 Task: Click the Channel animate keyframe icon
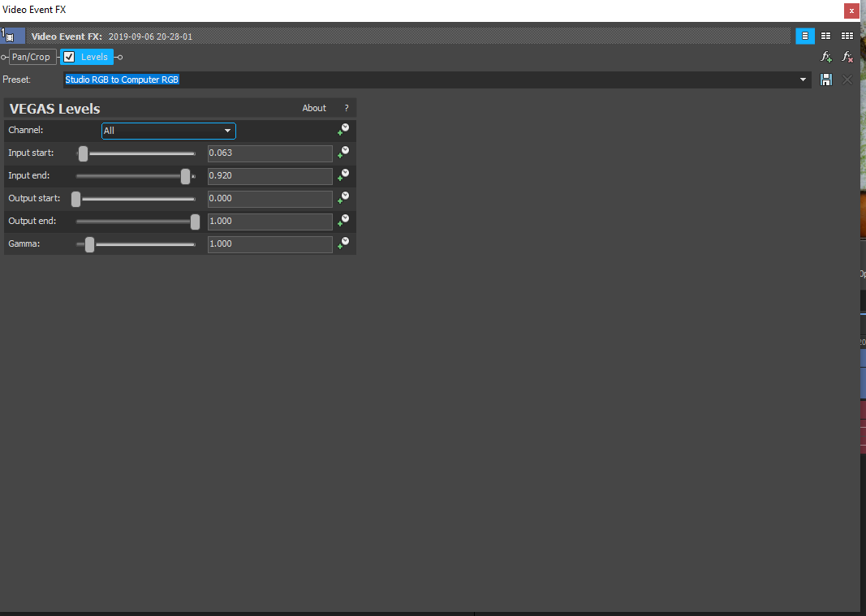point(343,130)
